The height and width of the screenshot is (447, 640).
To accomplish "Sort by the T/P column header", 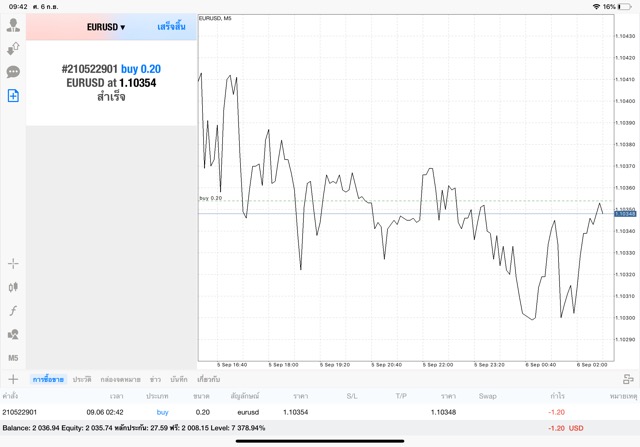I will point(401,396).
